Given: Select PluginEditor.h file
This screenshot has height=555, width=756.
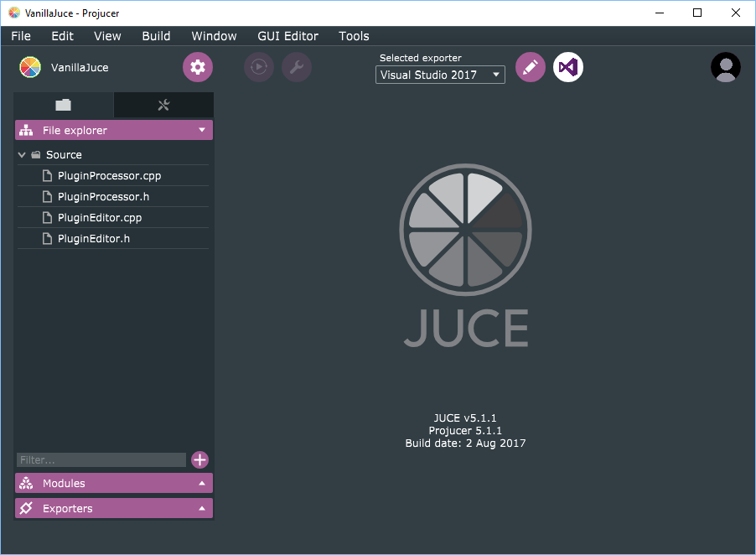Looking at the screenshot, I should (x=93, y=239).
